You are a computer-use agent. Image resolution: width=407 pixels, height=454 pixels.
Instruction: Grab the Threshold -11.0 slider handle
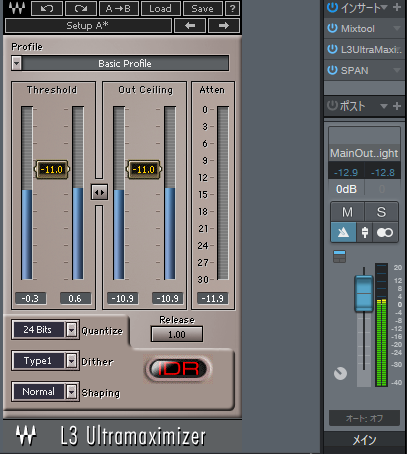coord(52,170)
